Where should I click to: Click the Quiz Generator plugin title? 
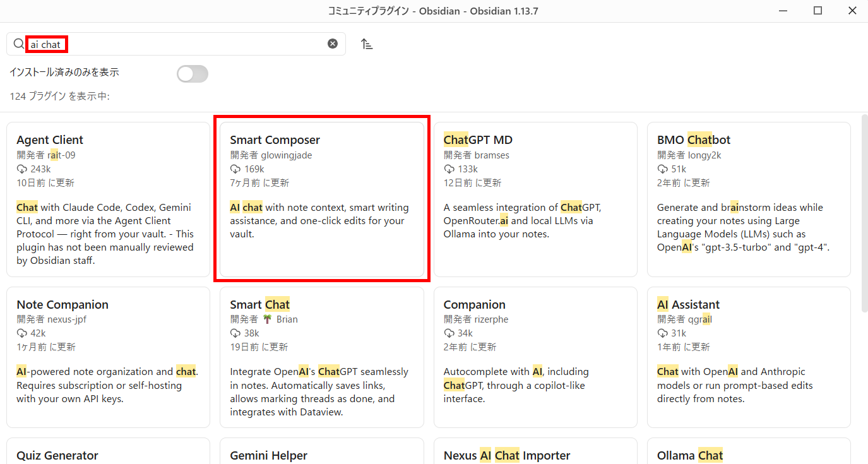57,455
